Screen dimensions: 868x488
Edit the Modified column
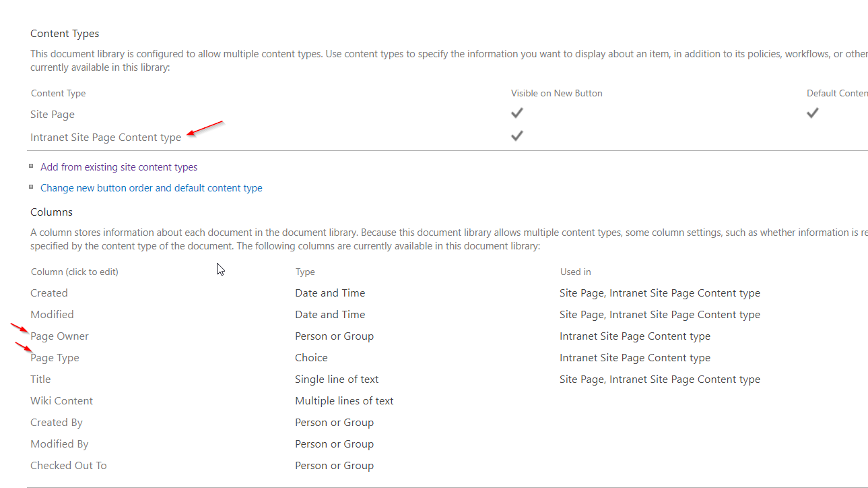click(x=52, y=315)
